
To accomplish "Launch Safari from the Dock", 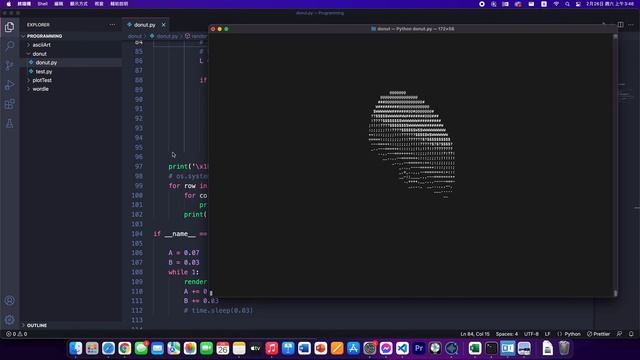I will [x=108, y=348].
